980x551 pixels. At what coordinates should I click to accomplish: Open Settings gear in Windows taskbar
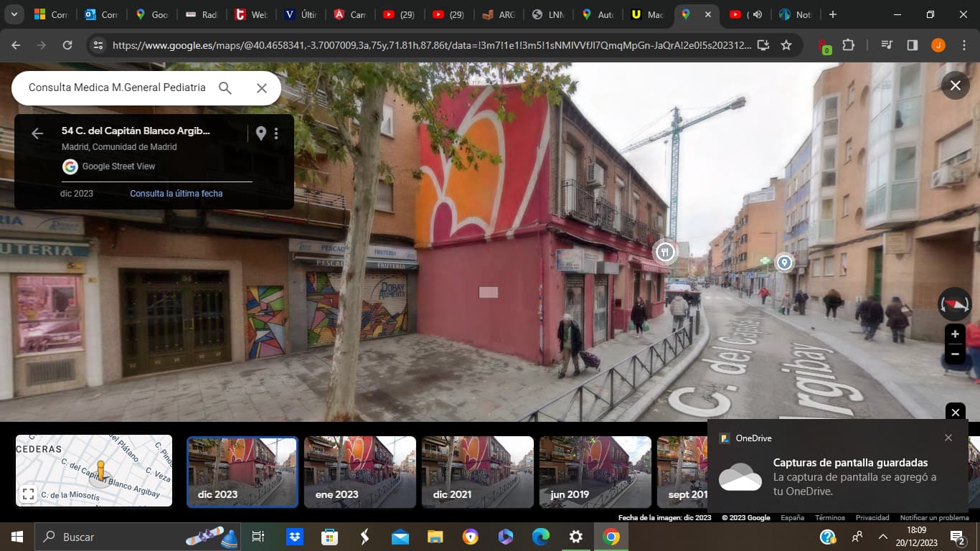(575, 537)
